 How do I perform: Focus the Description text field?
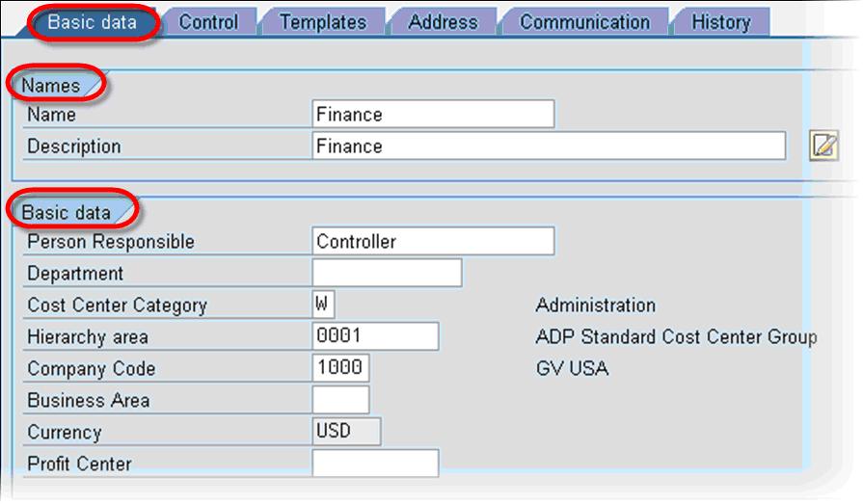pos(549,146)
